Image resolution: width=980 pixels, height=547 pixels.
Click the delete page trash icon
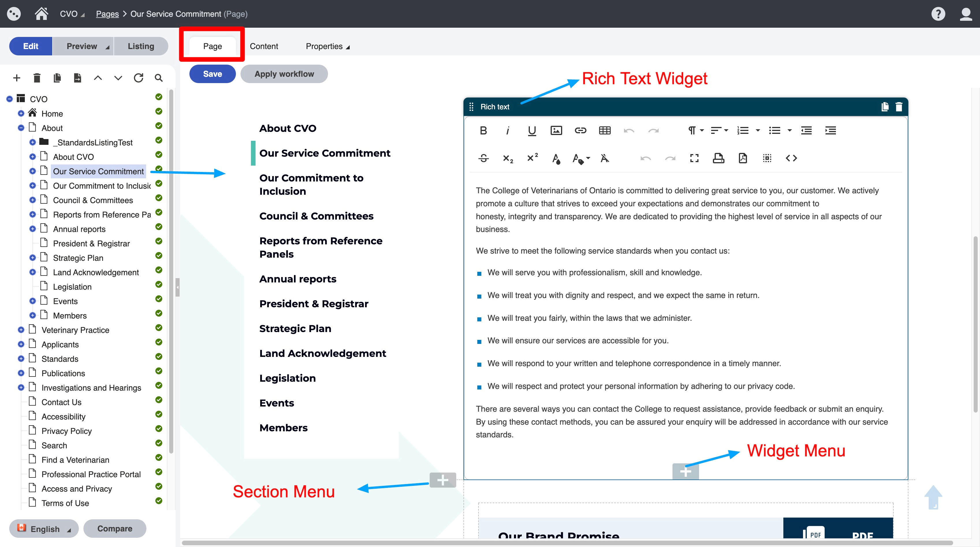click(37, 78)
